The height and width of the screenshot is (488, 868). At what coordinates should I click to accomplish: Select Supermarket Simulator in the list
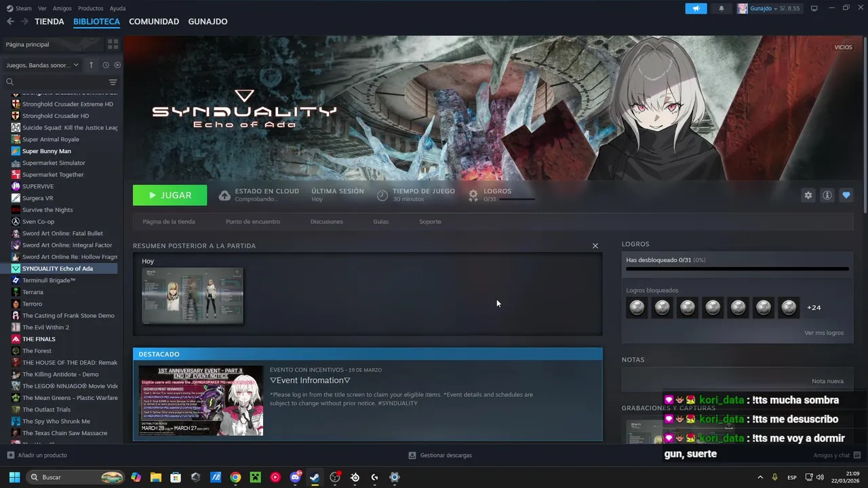coord(54,163)
